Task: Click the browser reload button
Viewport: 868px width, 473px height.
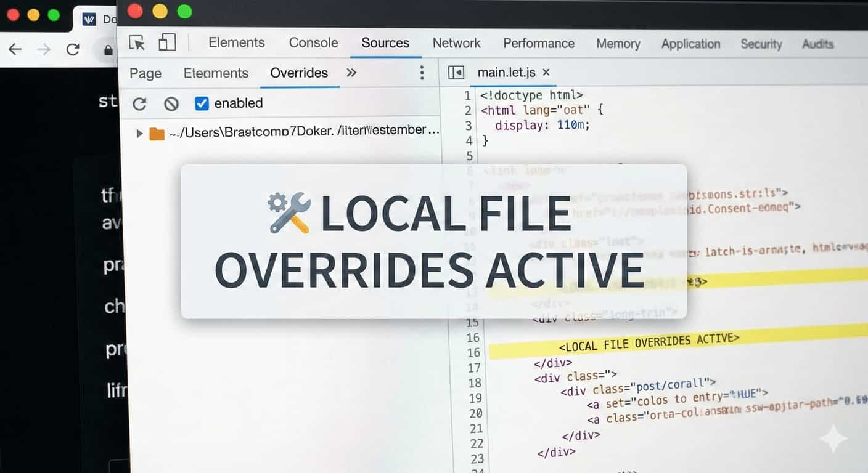Action: coord(73,50)
